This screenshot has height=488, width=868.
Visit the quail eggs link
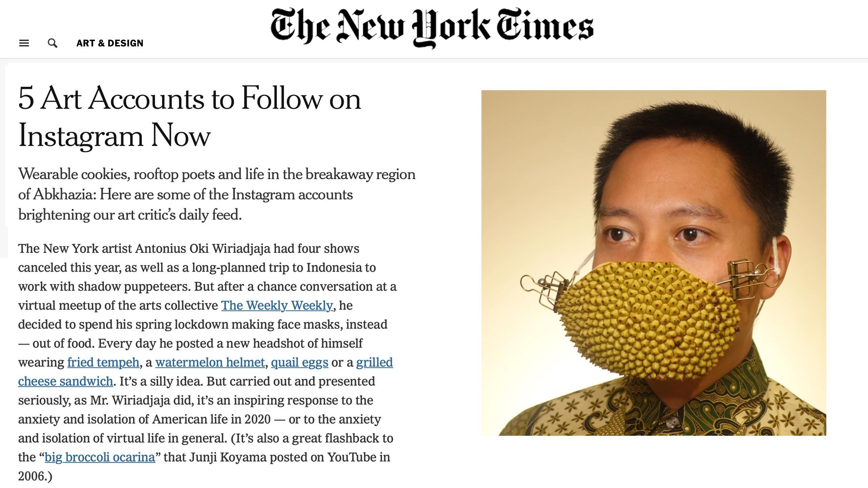tap(300, 362)
